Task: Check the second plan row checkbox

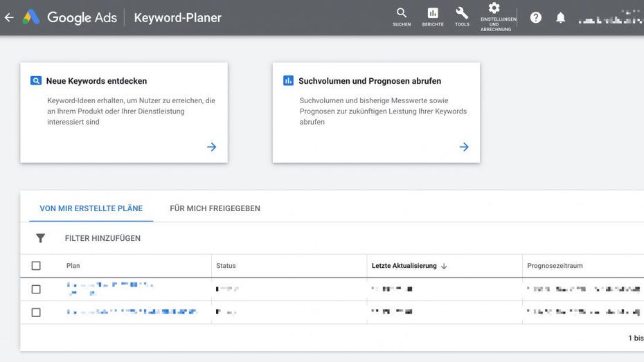Action: point(36,312)
